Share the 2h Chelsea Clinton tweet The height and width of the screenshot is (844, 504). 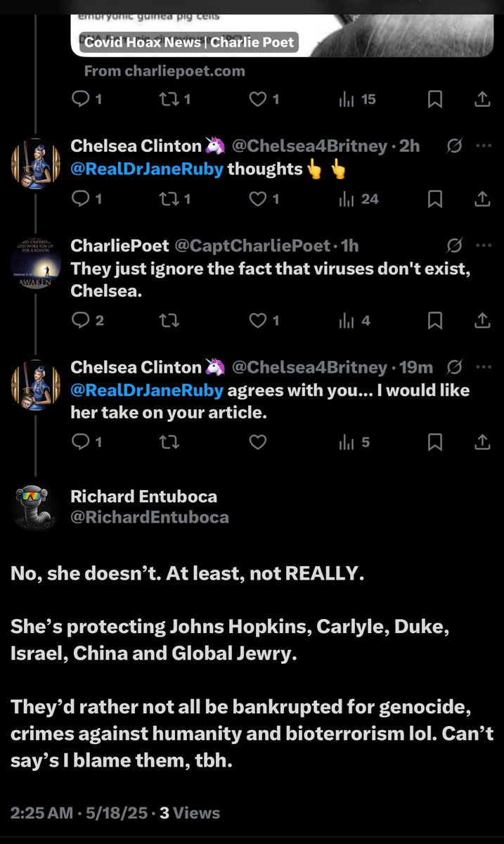point(482,200)
